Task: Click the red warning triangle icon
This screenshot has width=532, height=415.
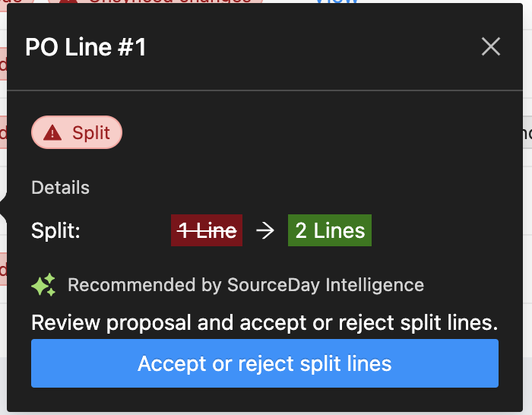Action: pos(52,133)
